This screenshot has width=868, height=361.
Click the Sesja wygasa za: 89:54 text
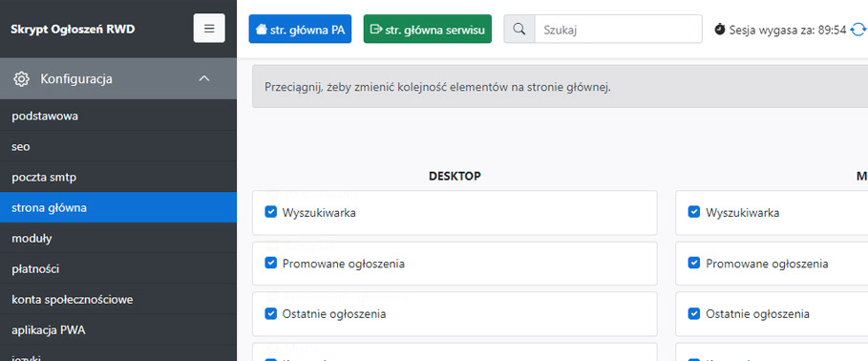[x=788, y=30]
